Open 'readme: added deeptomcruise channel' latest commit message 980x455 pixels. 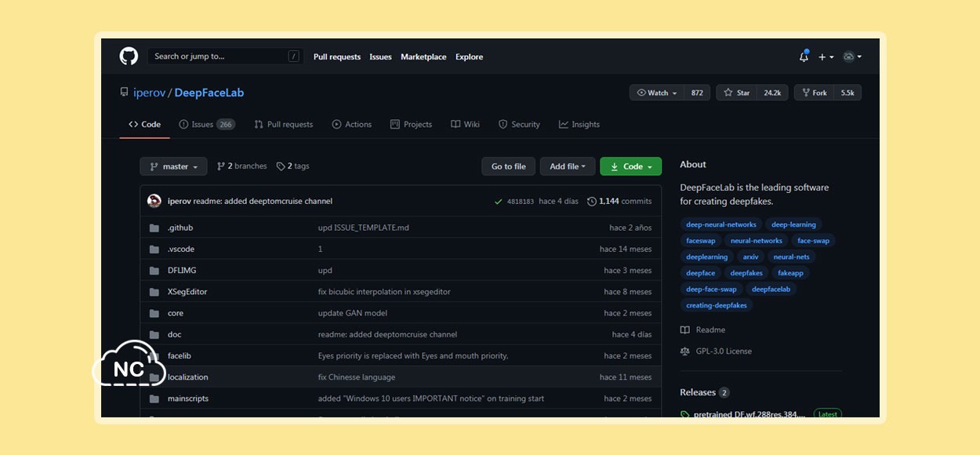[x=263, y=202]
